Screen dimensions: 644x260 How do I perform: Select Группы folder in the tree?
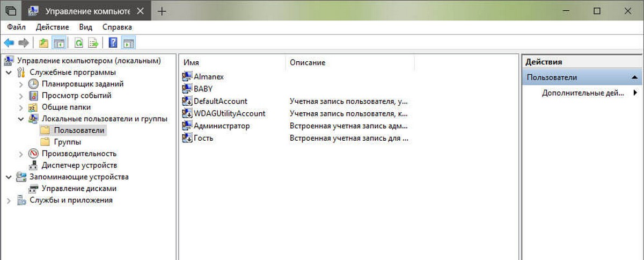click(67, 142)
